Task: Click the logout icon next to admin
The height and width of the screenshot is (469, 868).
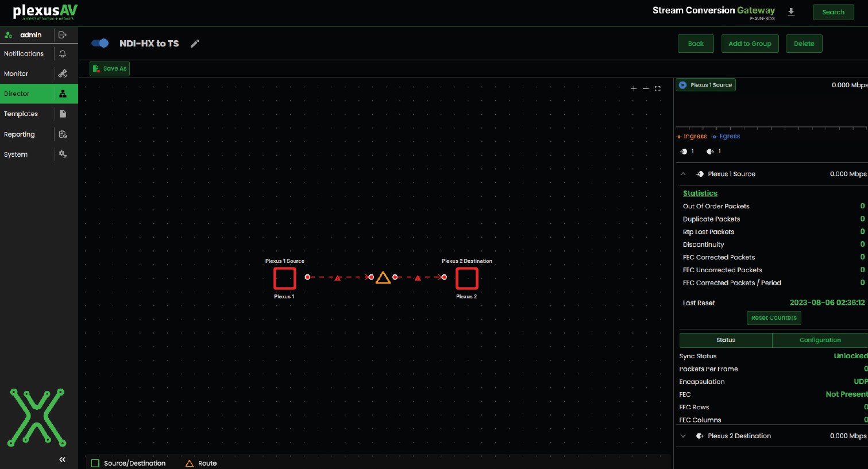Action: pyautogui.click(x=63, y=35)
